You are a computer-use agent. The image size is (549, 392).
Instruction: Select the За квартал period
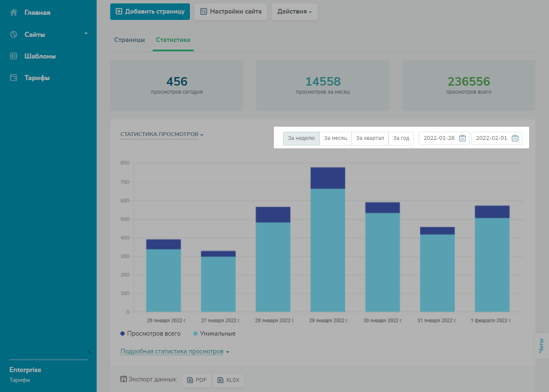coord(370,138)
